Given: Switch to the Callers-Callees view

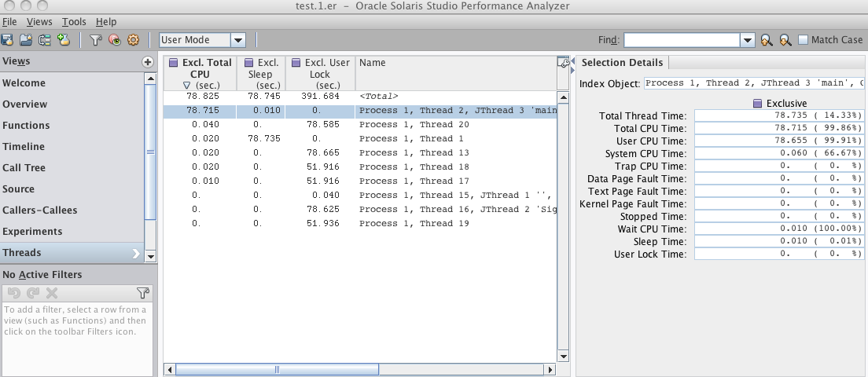Looking at the screenshot, I should (72, 210).
